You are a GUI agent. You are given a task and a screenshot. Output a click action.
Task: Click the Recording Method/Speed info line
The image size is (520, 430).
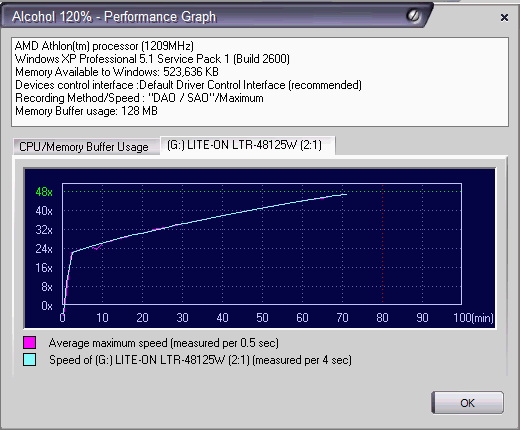click(x=139, y=98)
